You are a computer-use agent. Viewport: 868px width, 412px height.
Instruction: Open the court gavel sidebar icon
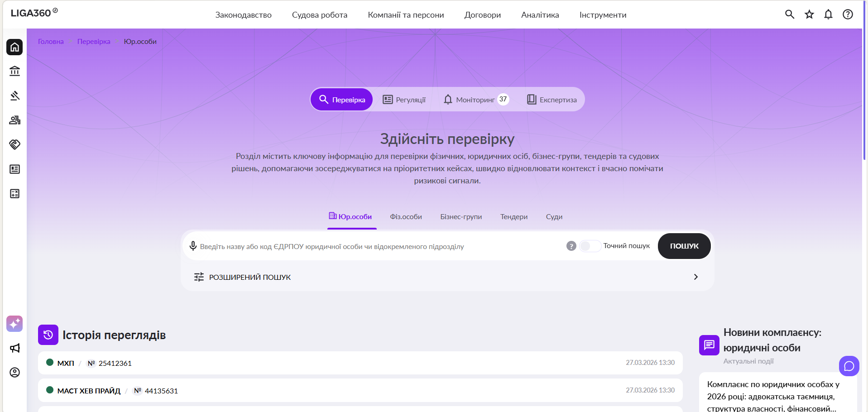coord(14,96)
